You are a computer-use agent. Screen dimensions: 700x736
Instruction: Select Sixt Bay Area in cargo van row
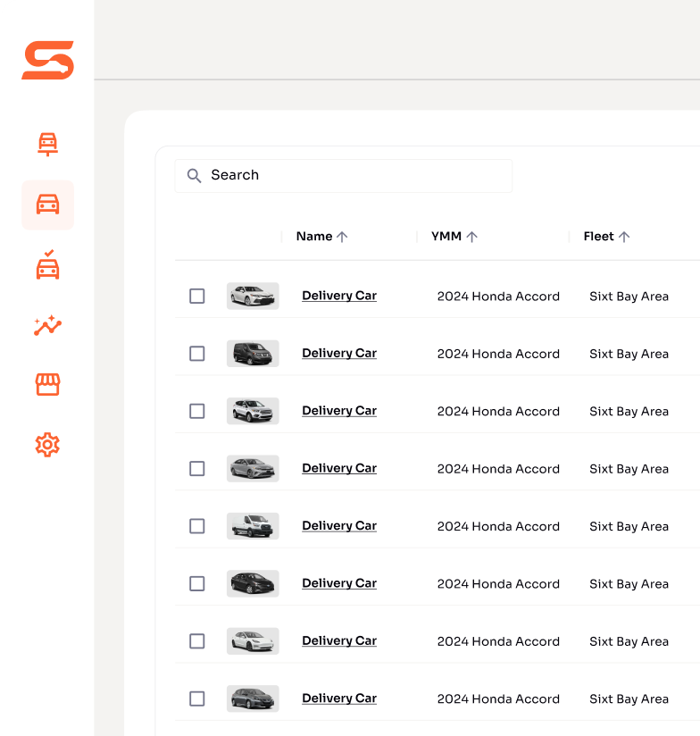point(629,527)
